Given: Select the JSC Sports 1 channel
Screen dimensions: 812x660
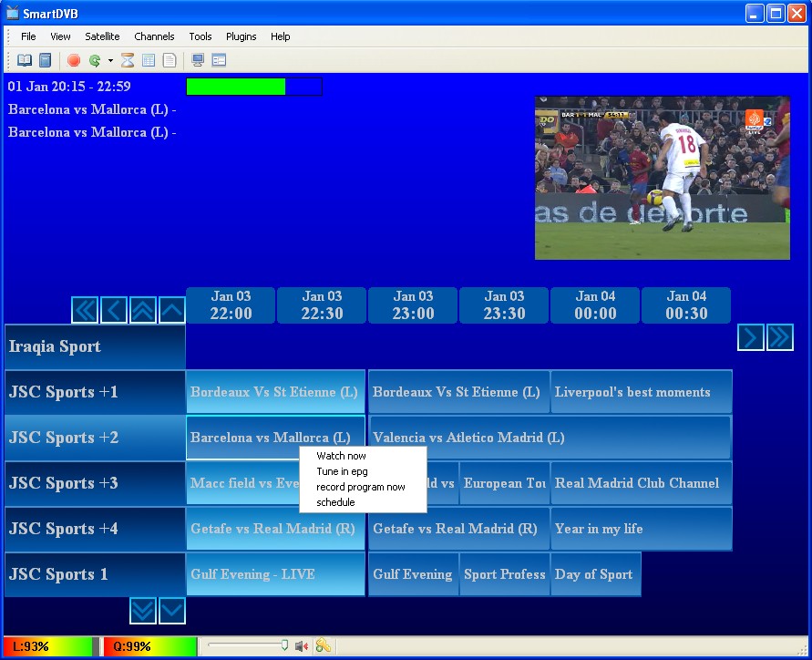Looking at the screenshot, I should pyautogui.click(x=96, y=574).
